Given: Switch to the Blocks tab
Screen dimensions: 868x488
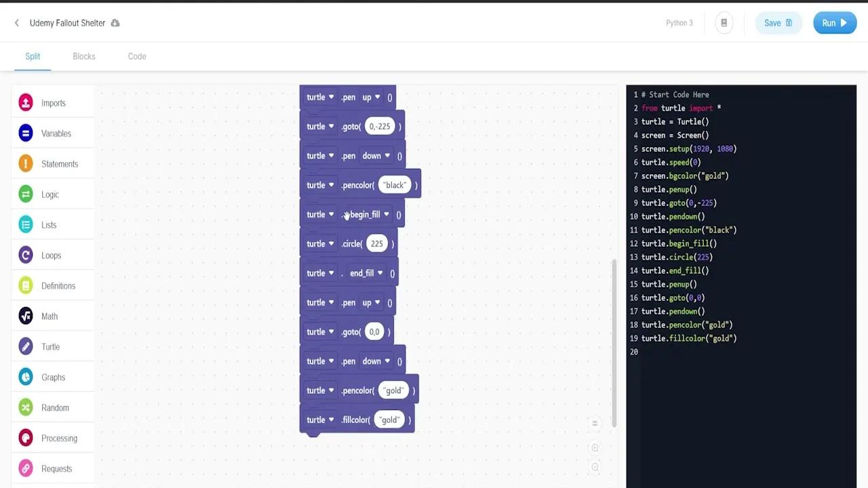Looking at the screenshot, I should point(83,56).
